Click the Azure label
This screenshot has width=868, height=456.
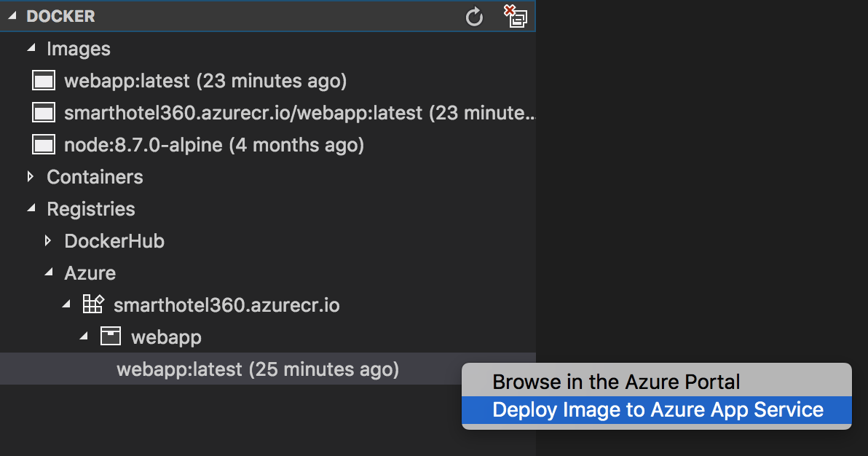click(90, 273)
